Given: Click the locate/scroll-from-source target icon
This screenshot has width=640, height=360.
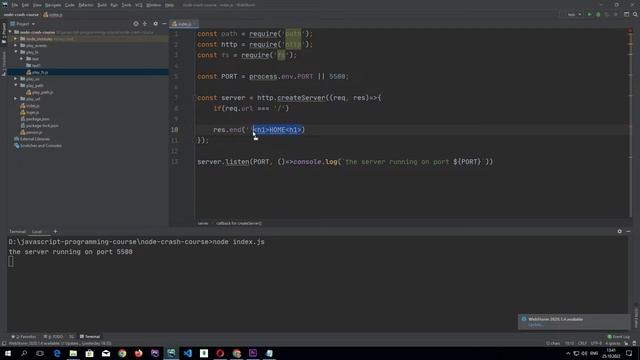Looking at the screenshot, I should [136, 24].
